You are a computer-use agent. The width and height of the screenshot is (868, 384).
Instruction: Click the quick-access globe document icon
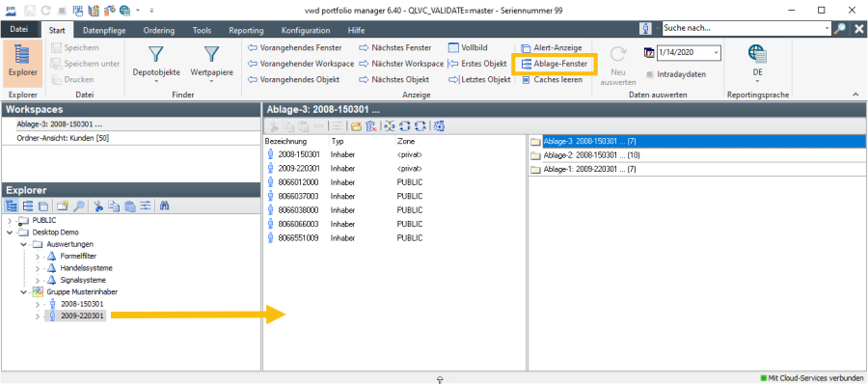coord(125,10)
